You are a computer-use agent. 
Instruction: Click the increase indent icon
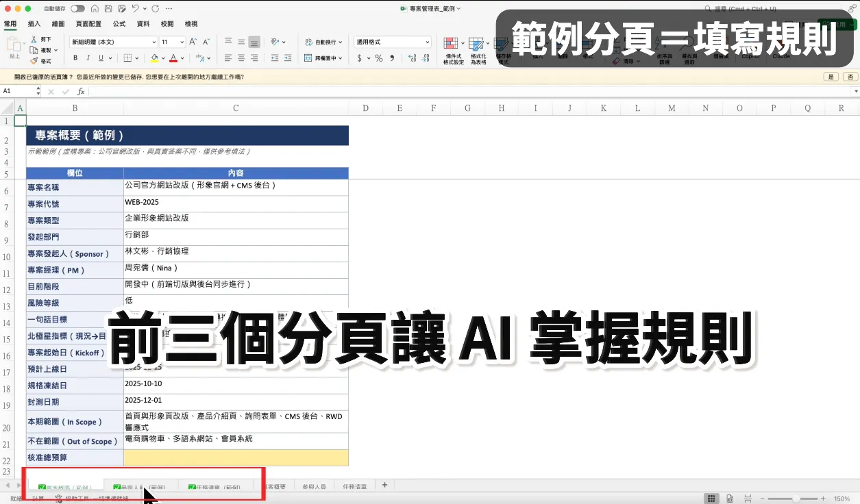click(x=288, y=58)
